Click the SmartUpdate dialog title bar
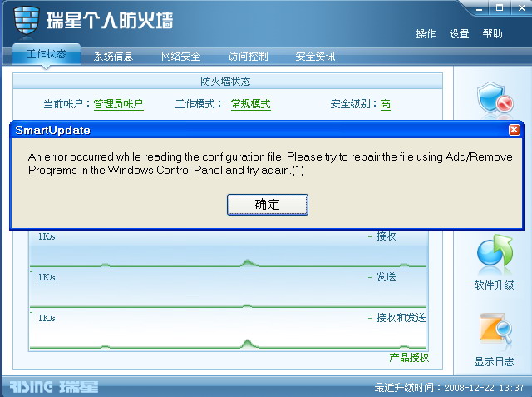The height and width of the screenshot is (397, 532). (x=267, y=130)
